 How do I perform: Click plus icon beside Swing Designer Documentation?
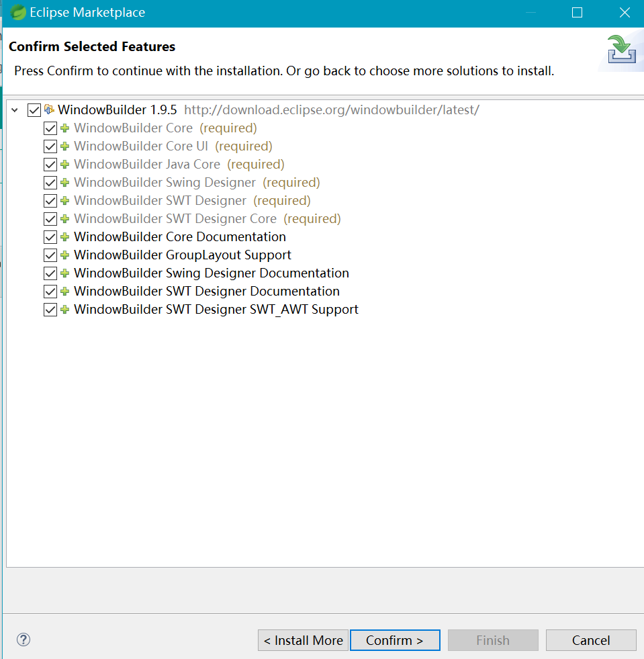tap(64, 273)
